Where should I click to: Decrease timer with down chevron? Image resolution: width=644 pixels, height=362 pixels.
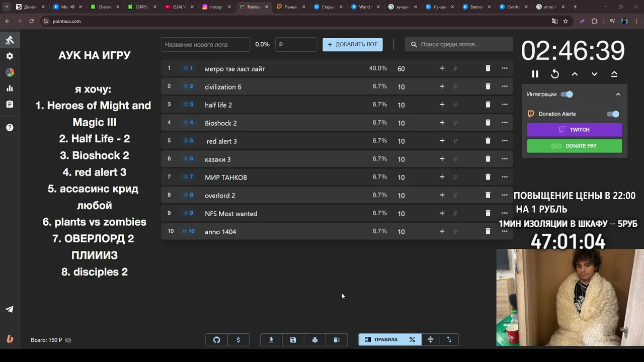coord(594,74)
